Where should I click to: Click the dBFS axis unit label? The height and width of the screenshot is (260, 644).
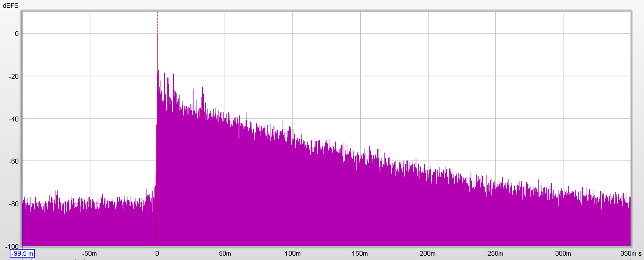[10, 5]
